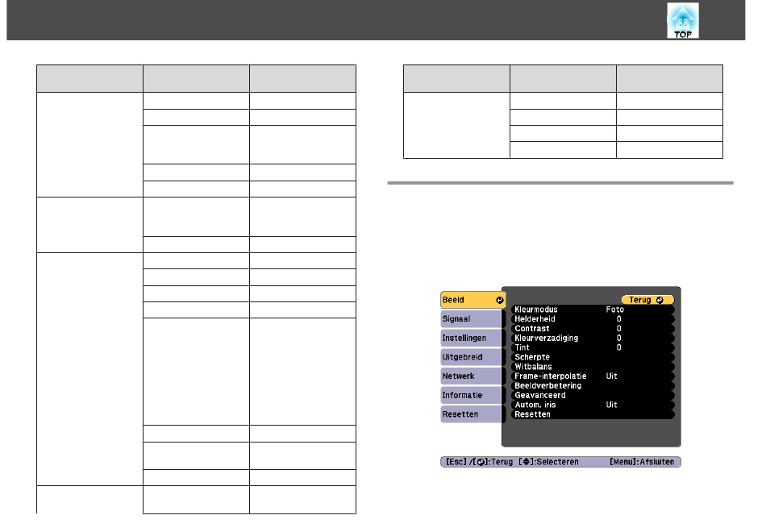Open the Netwerk menu tab
Image resolution: width=766 pixels, height=532 pixels.
[x=471, y=376]
